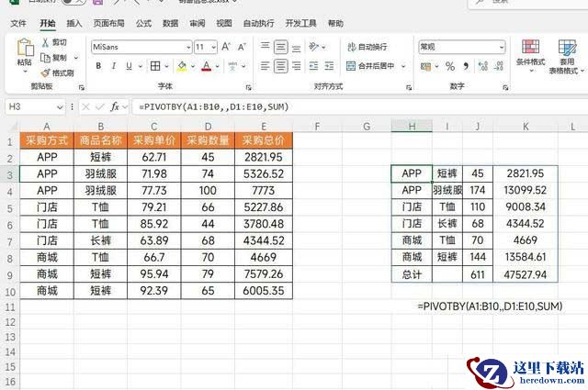Expand the Name Box H3 dropdown

(x=60, y=107)
